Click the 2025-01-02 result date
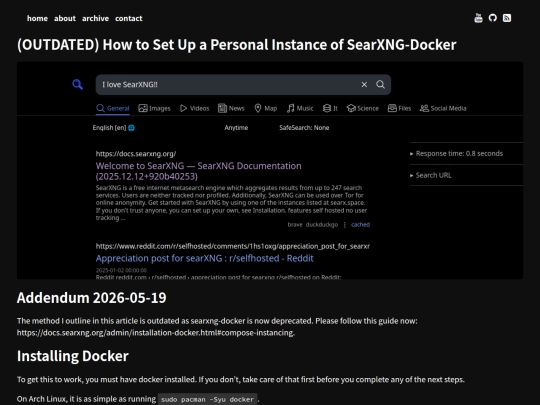This screenshot has height=405, width=540. pos(121,270)
